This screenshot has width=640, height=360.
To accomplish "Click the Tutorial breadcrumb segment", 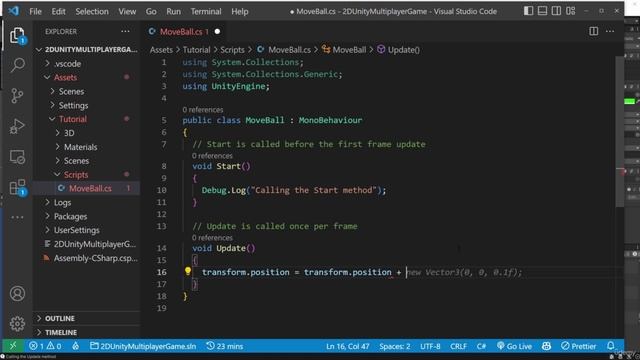I will tap(196, 50).
